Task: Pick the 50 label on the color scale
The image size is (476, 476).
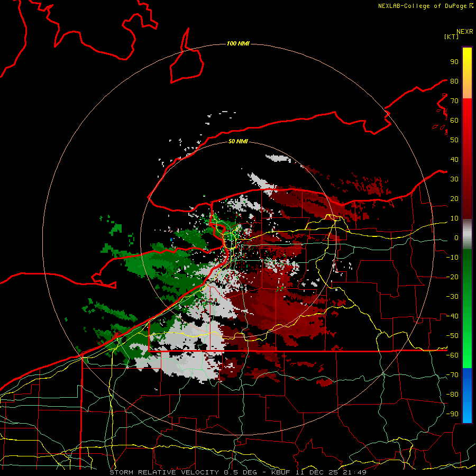Action: [454, 140]
